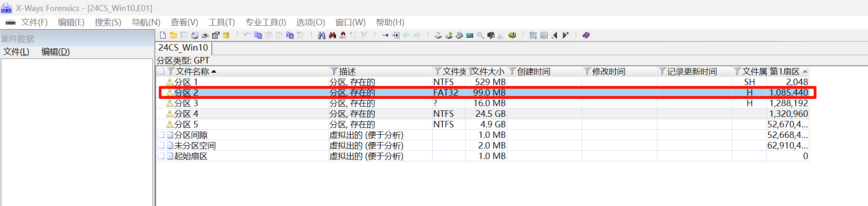Click the camera snapshot toolbar icon

pos(491,35)
